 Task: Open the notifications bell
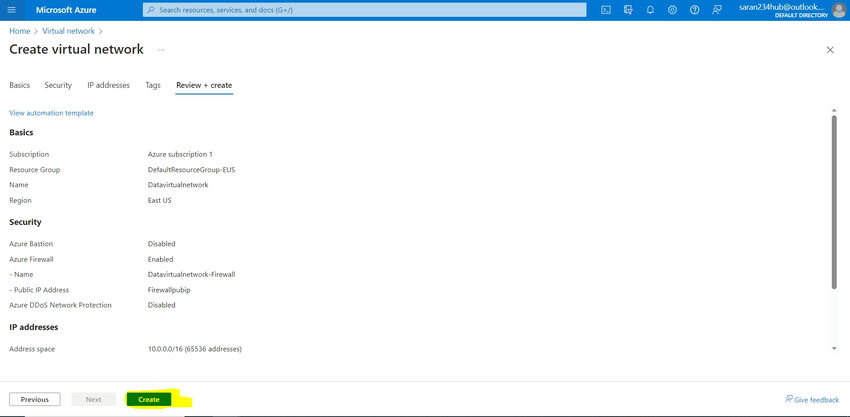coord(651,10)
